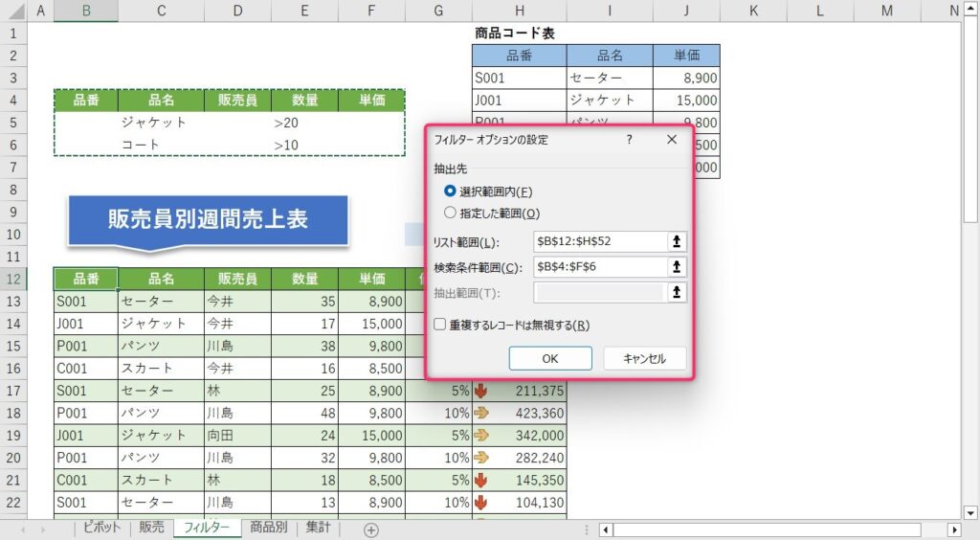Focus the 検索条件範囲 input field
The height and width of the screenshot is (540, 980).
pos(599,267)
